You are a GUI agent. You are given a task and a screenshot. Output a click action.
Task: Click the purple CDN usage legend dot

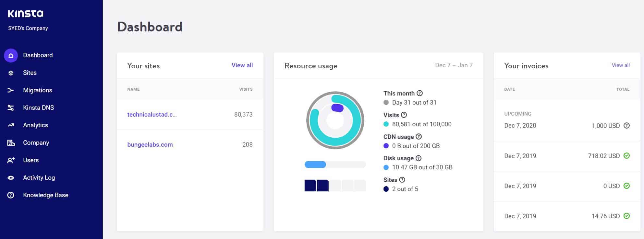tap(386, 146)
